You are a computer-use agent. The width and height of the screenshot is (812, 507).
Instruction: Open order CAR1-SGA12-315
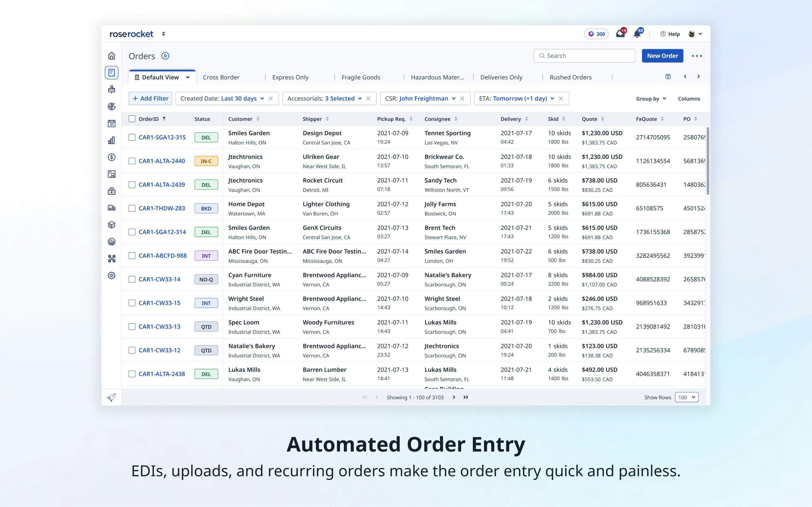162,137
